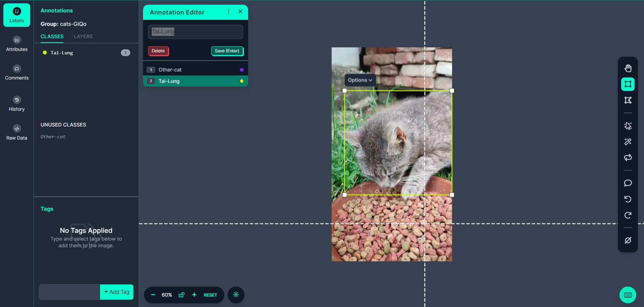Open the History sidebar panel
644x307 pixels.
(x=17, y=104)
